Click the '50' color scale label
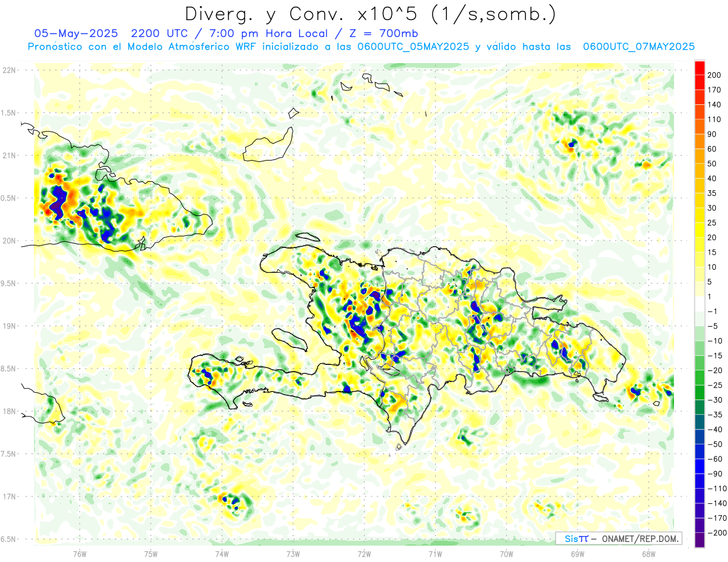The image size is (728, 562). pos(713,164)
